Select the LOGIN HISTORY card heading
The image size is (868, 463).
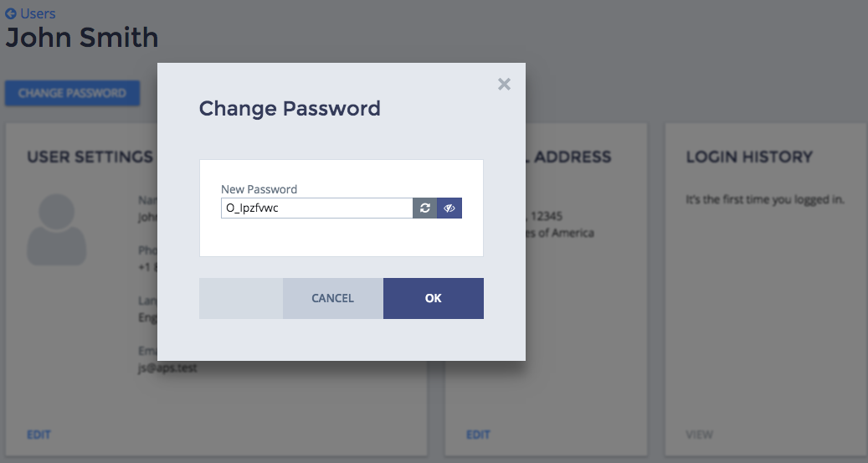point(749,157)
